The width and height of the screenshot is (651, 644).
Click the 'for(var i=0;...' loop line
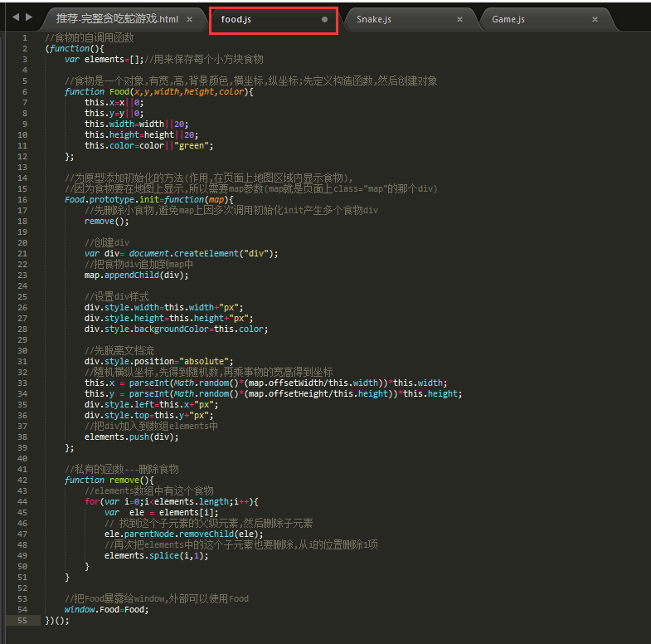click(172, 501)
